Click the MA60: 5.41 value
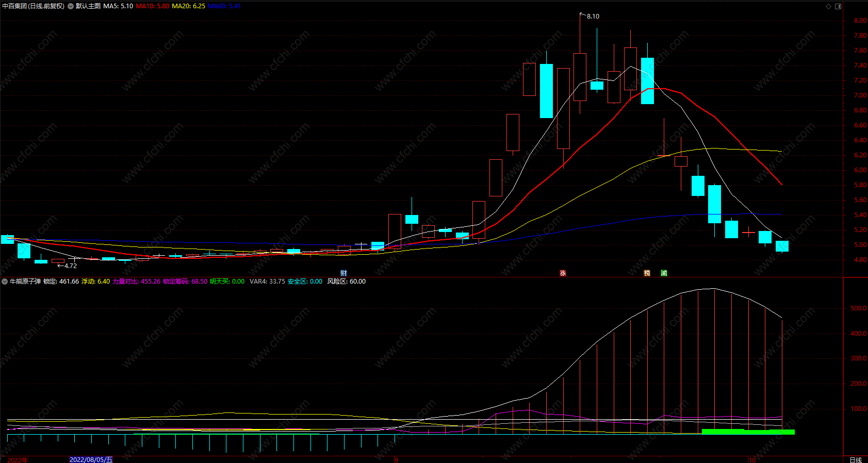868x463 pixels. tap(224, 6)
